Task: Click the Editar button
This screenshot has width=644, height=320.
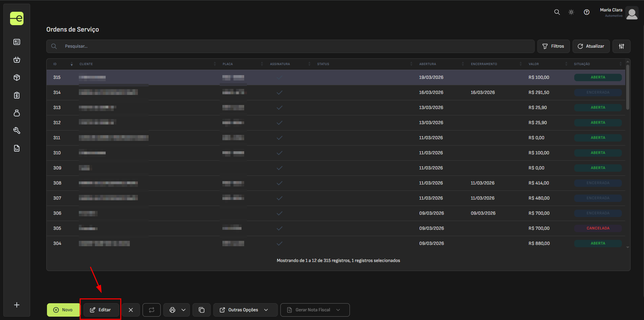Action: (x=101, y=310)
